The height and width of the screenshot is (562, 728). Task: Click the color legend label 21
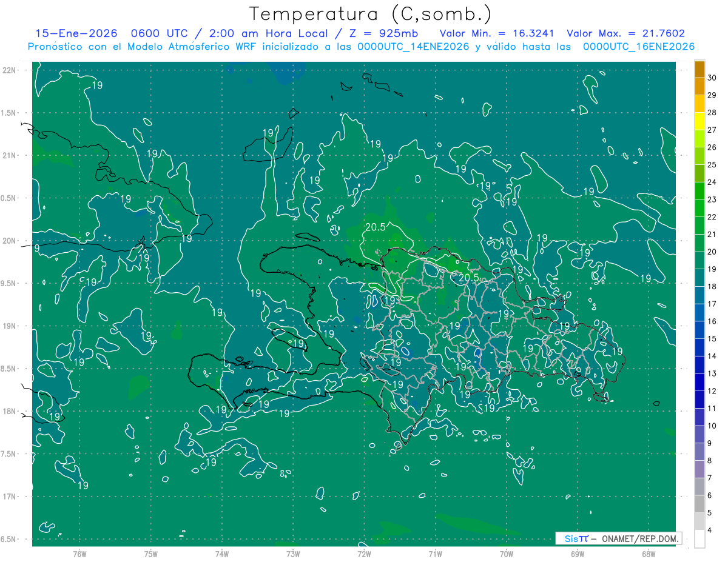[x=712, y=234]
